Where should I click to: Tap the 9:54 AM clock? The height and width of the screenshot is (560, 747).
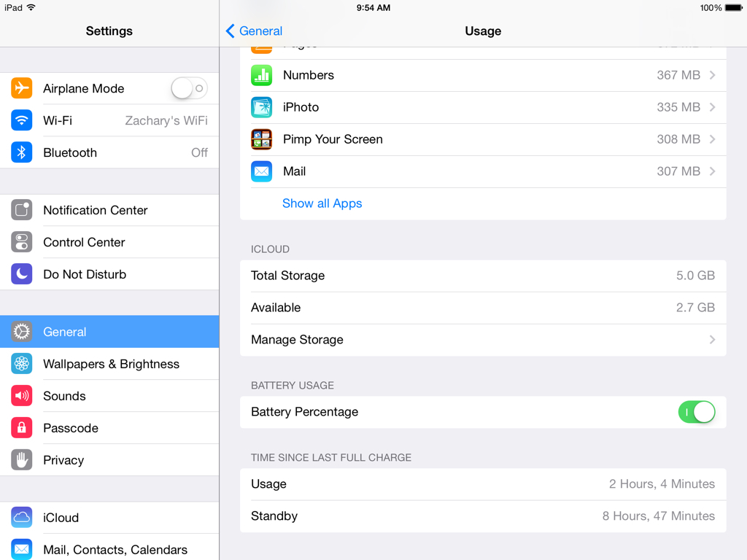tap(373, 7)
